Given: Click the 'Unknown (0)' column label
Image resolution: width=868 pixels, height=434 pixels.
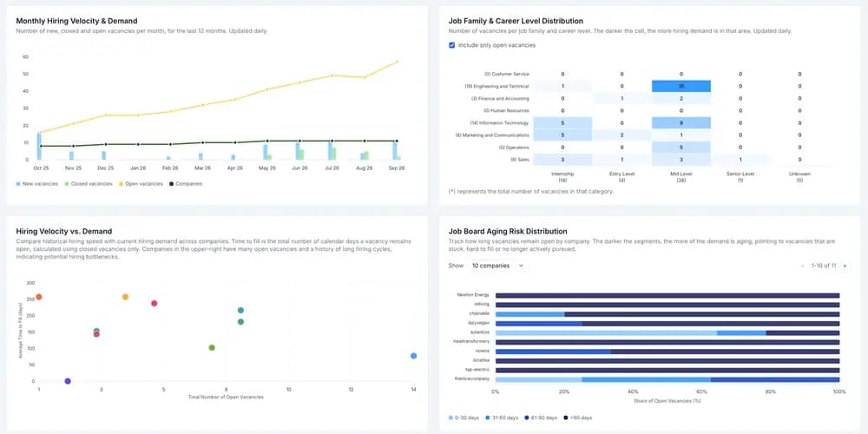Looking at the screenshot, I should pos(799,176).
